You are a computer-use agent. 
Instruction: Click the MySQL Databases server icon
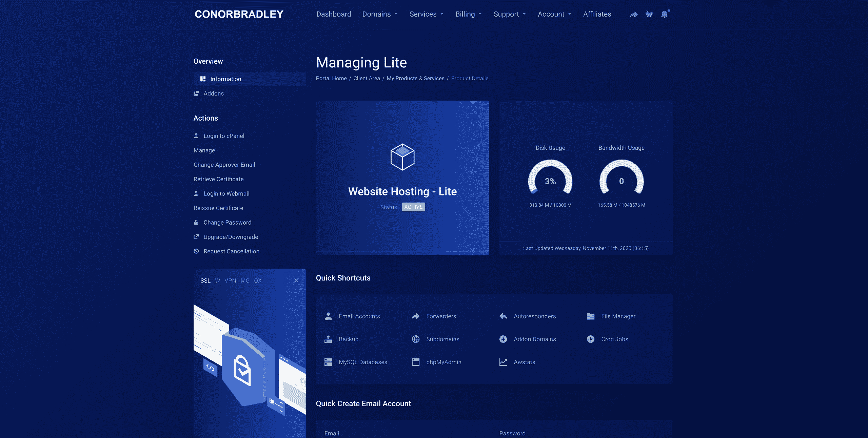pyautogui.click(x=328, y=362)
